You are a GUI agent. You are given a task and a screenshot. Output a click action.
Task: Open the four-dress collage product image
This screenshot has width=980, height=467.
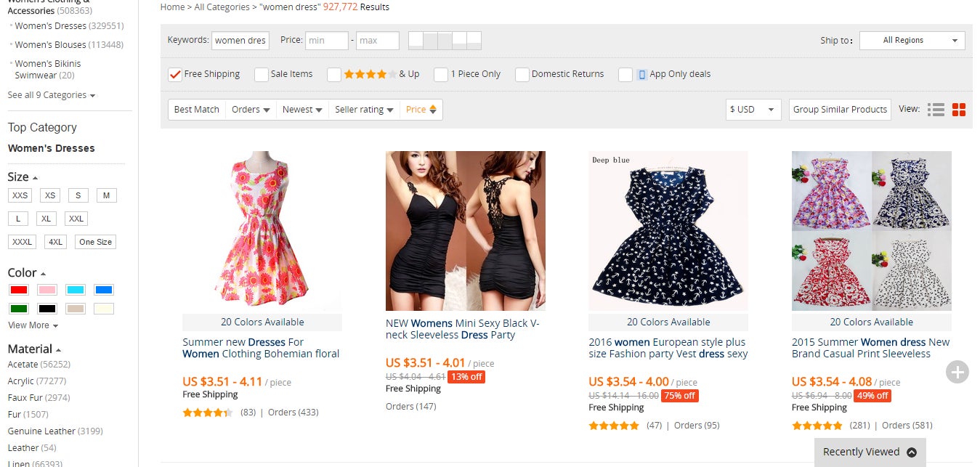(x=872, y=231)
